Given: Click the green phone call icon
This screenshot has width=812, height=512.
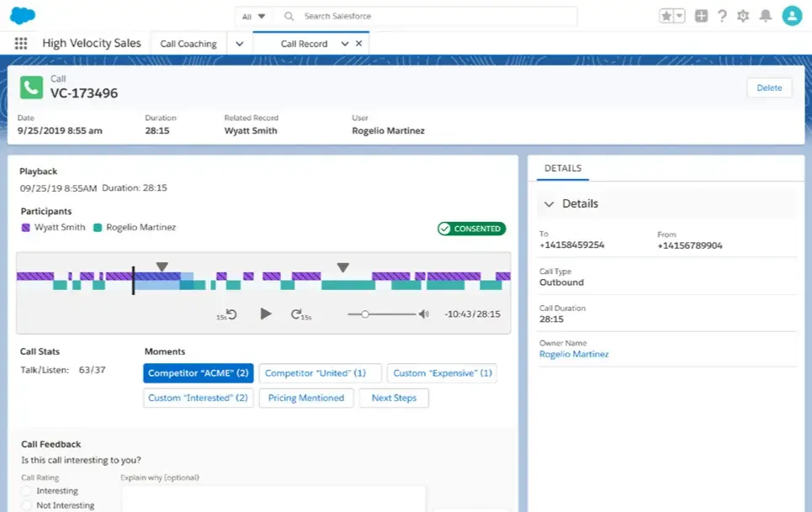Looking at the screenshot, I should tap(32, 87).
